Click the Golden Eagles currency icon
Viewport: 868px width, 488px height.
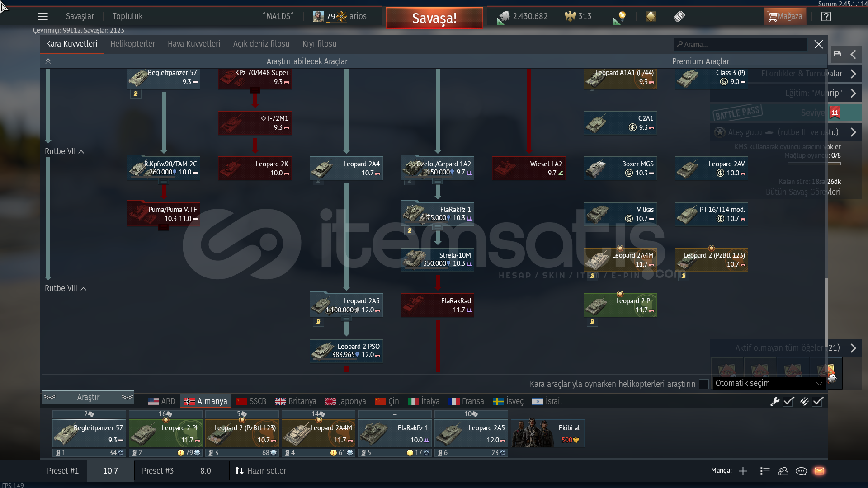click(570, 17)
